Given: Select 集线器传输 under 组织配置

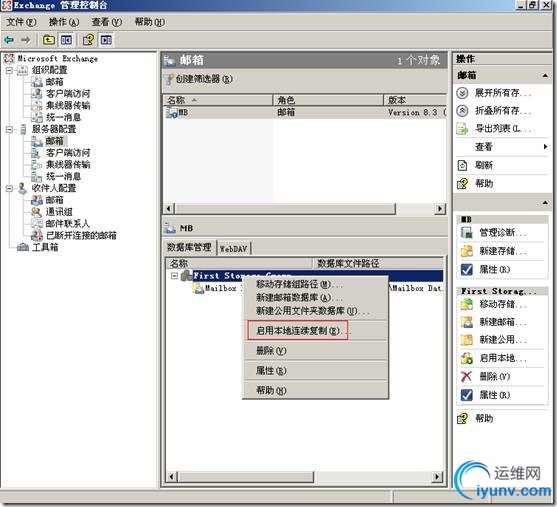Looking at the screenshot, I should [x=68, y=106].
